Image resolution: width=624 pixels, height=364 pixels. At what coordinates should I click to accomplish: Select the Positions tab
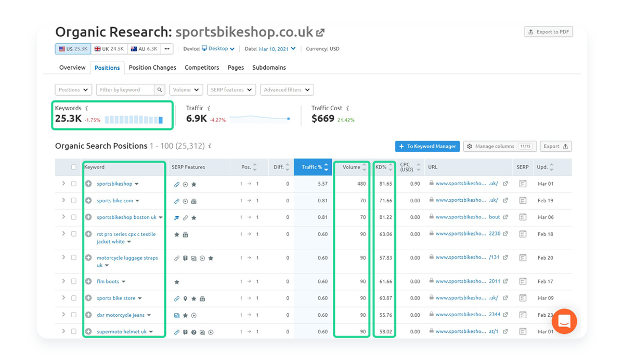107,68
